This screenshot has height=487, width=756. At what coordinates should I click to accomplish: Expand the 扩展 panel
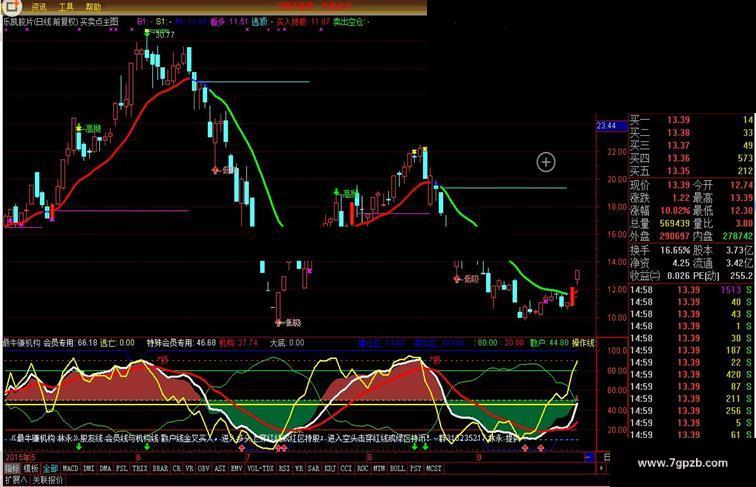(16, 480)
